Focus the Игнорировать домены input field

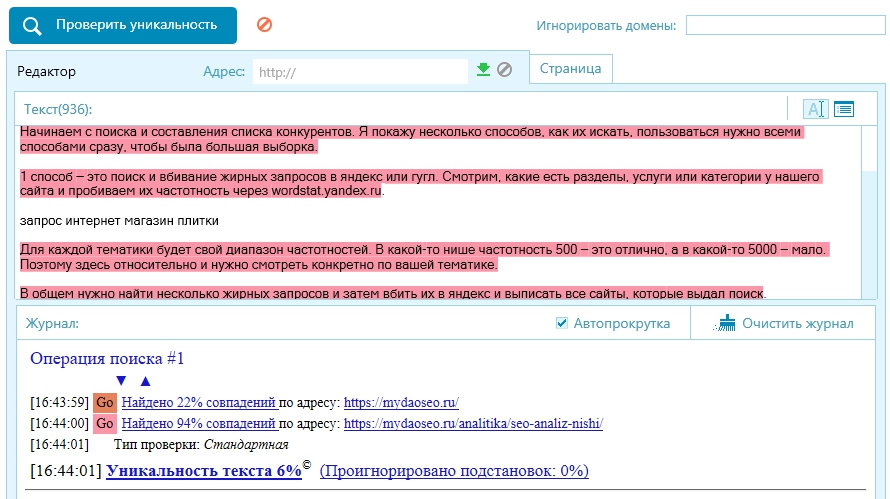click(x=786, y=25)
